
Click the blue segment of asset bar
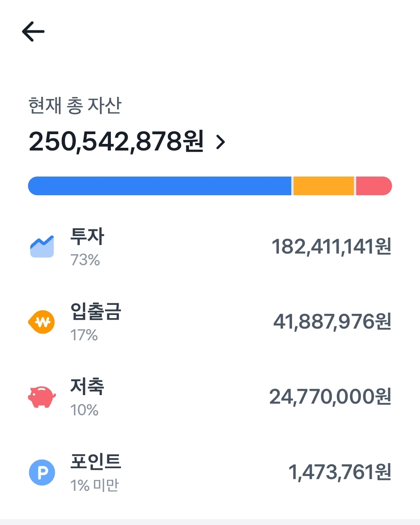pos(159,186)
